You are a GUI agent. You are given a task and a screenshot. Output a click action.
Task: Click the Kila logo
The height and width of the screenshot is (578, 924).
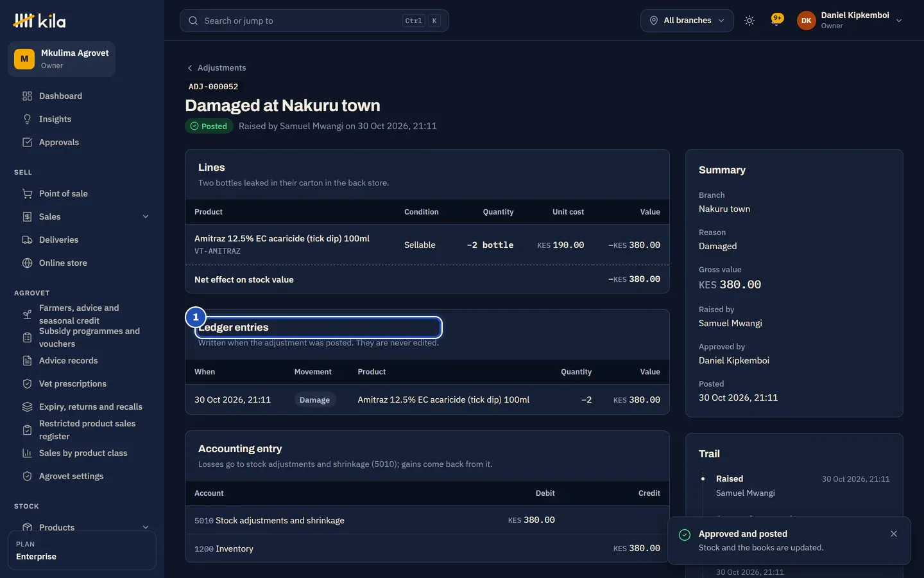[39, 21]
